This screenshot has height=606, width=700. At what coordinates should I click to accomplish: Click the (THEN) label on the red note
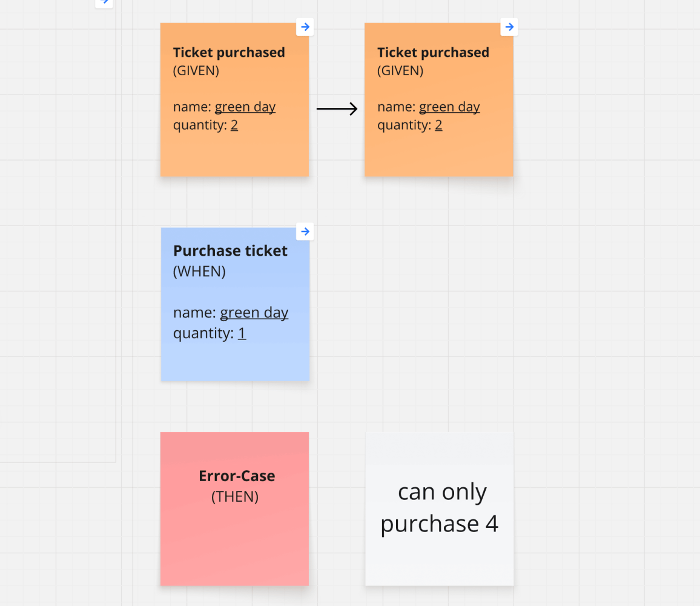point(235,497)
